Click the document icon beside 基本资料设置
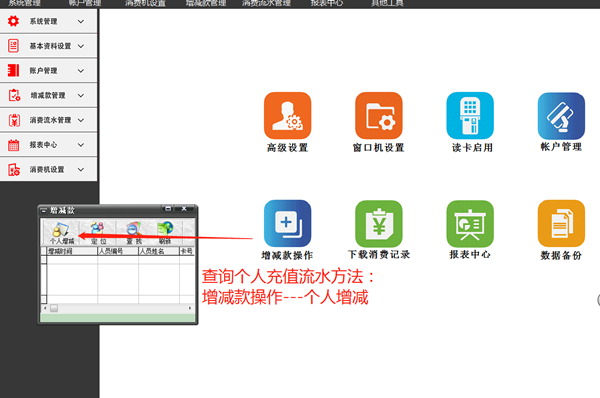 [13, 46]
